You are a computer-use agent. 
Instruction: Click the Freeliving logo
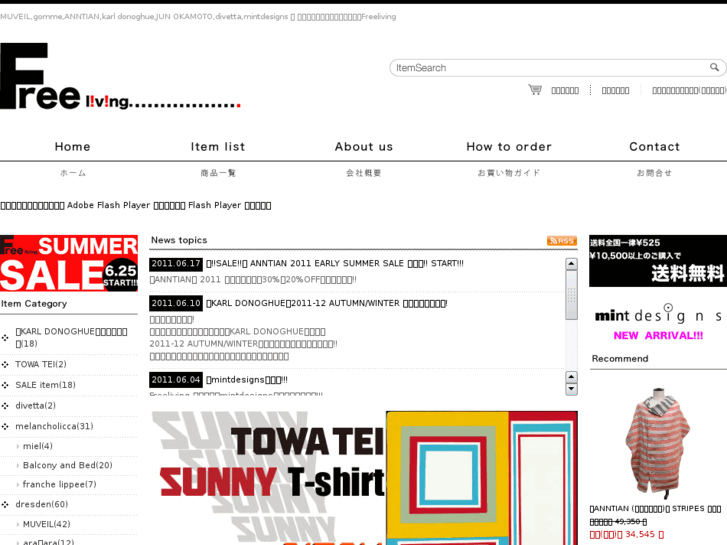click(x=121, y=77)
